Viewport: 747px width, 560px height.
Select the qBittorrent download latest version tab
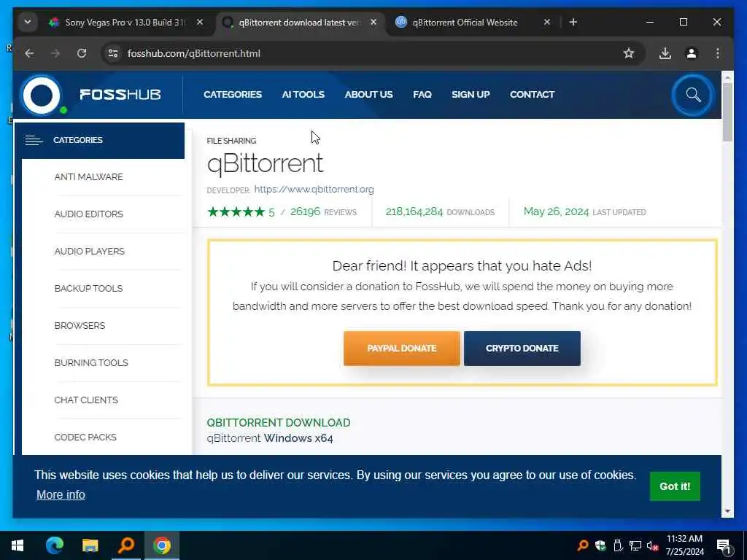coord(299,23)
